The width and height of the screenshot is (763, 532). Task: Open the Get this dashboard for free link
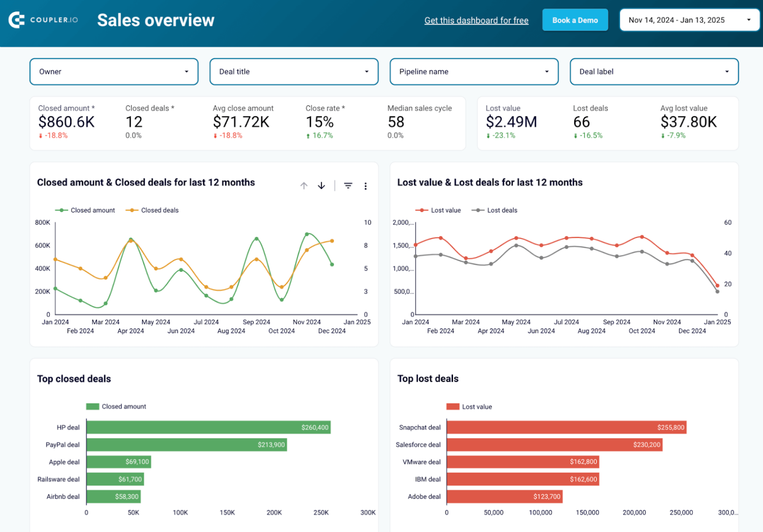[476, 20]
